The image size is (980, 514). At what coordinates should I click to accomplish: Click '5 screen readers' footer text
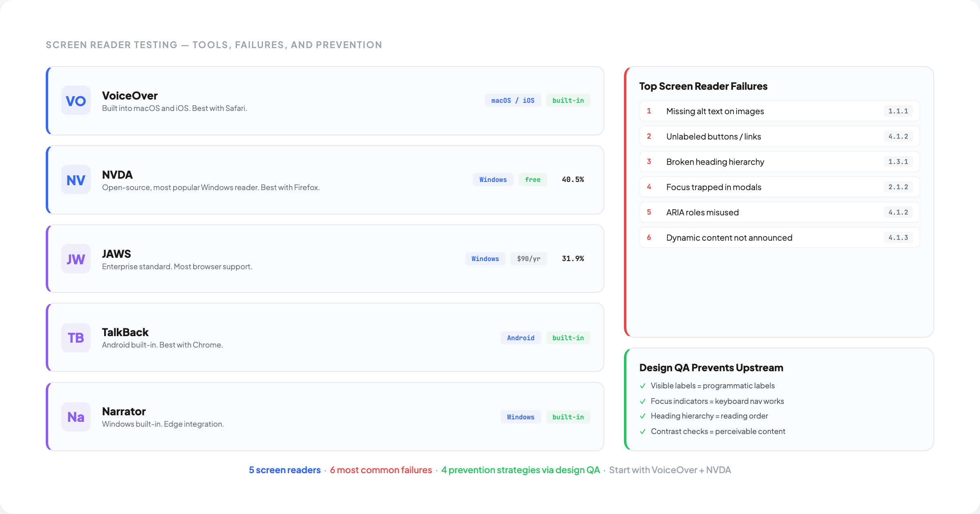[x=285, y=470]
